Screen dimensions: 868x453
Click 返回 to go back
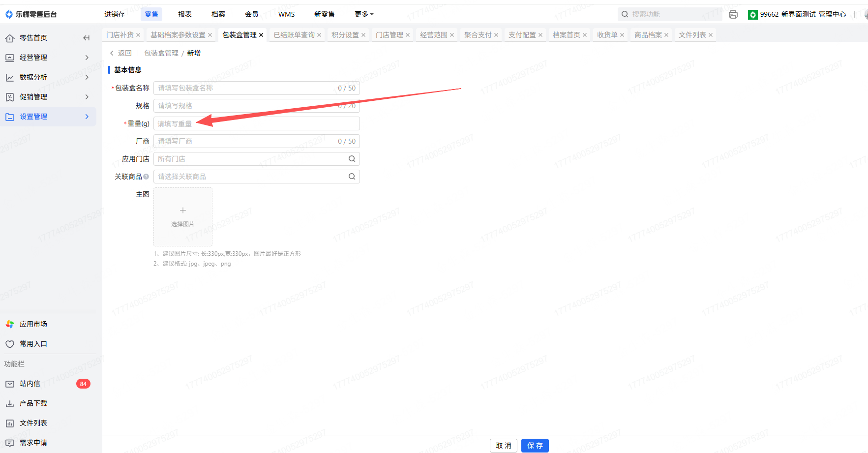[121, 53]
